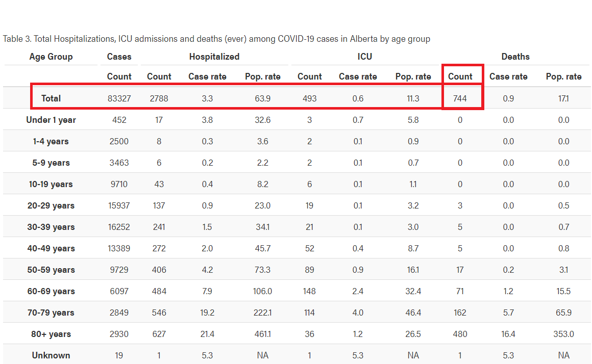
Task: Click the 'Cases' group header
Action: 119,57
